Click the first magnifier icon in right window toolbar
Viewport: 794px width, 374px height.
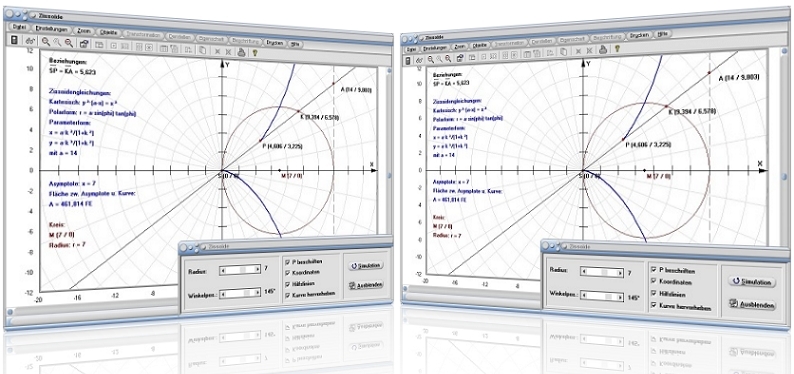(431, 59)
